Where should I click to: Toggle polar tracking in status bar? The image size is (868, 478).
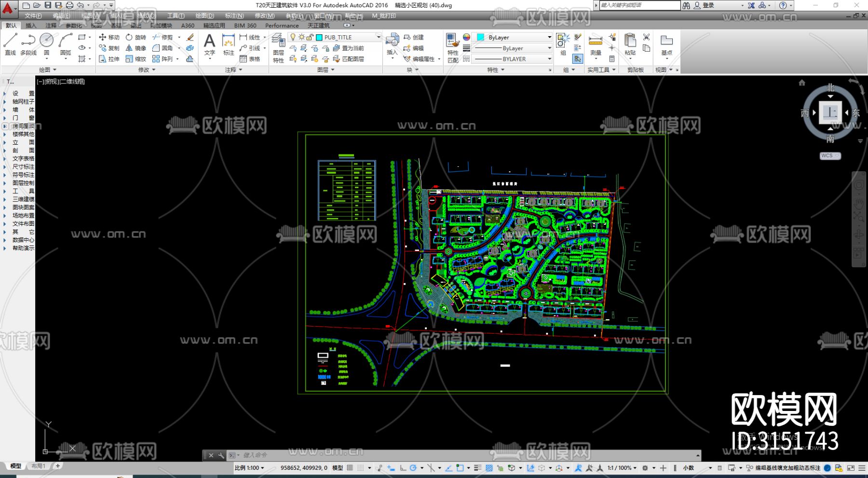[x=413, y=468]
